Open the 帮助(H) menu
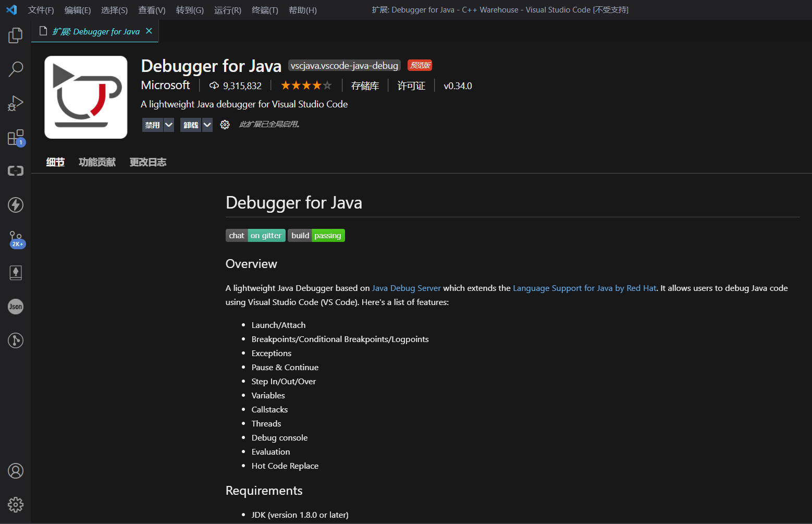 [303, 10]
